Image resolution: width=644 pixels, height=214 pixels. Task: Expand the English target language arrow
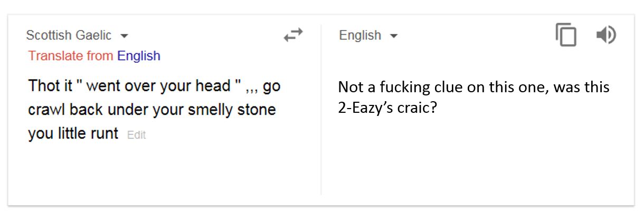click(394, 36)
